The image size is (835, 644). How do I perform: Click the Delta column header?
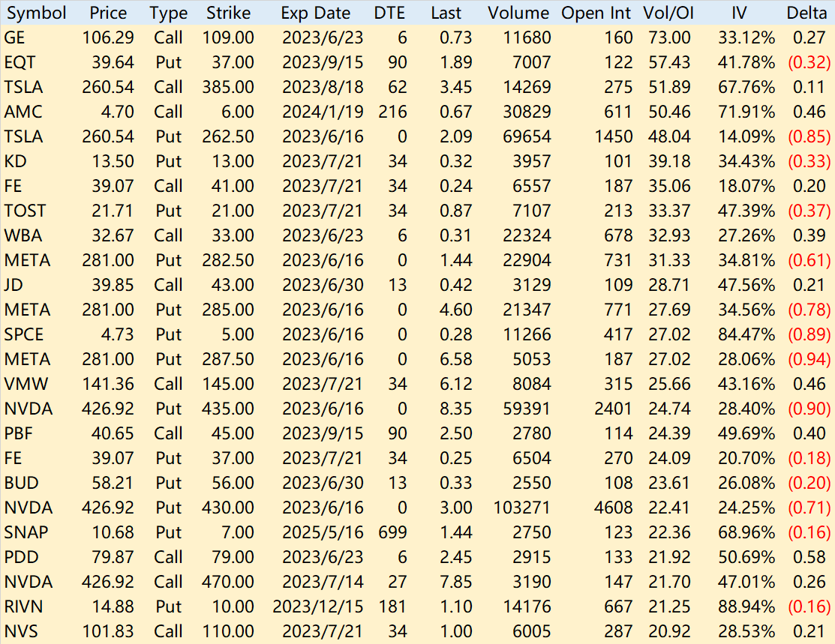(806, 13)
